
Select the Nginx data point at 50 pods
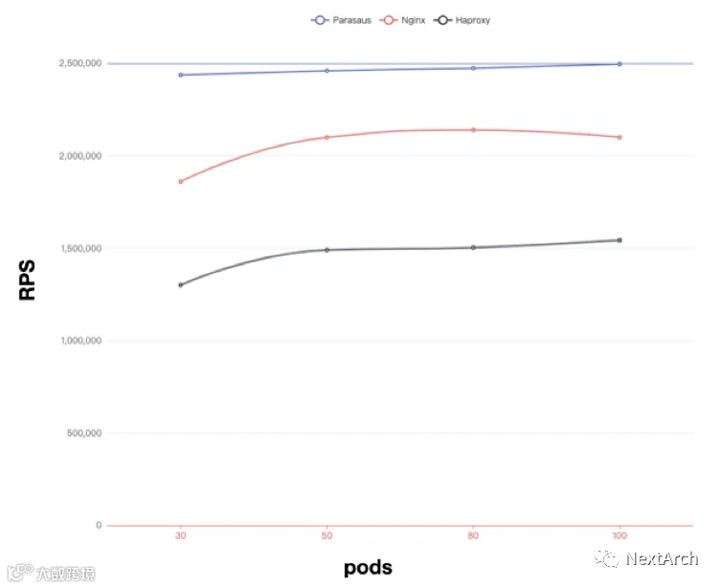click(327, 137)
